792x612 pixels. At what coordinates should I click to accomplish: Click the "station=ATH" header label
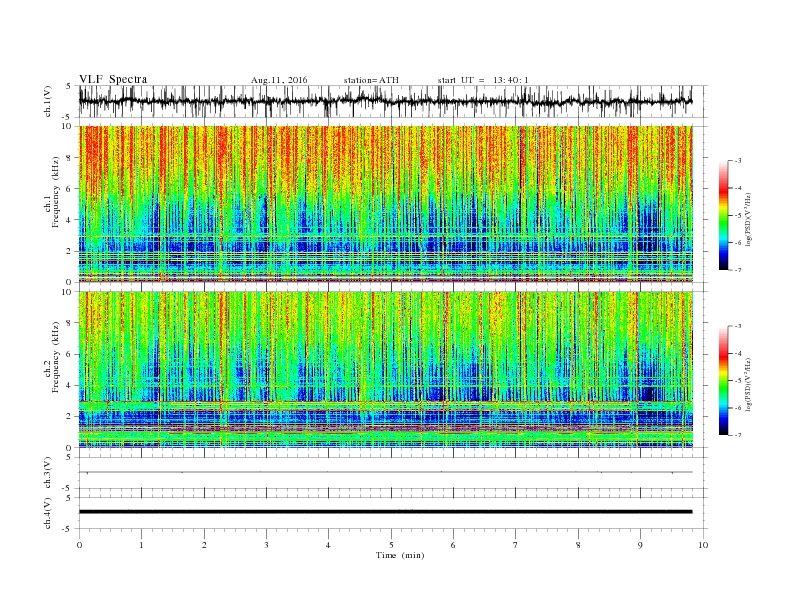click(371, 80)
